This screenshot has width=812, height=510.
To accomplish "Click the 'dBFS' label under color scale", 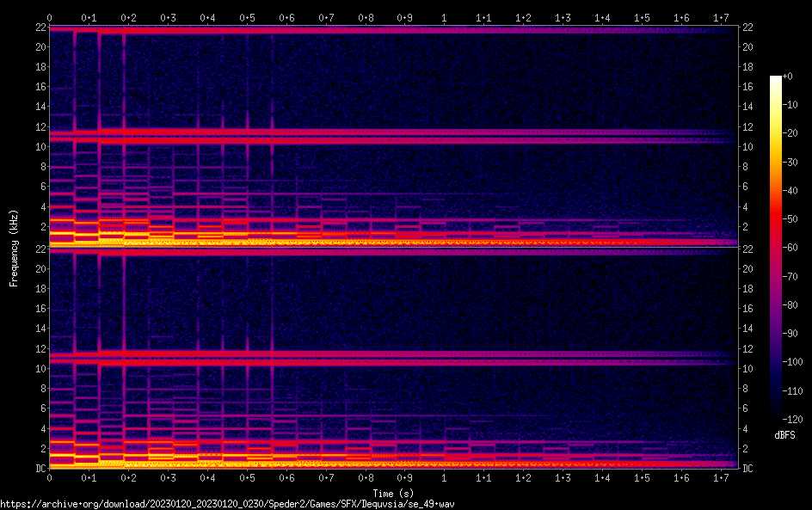I will (x=784, y=435).
